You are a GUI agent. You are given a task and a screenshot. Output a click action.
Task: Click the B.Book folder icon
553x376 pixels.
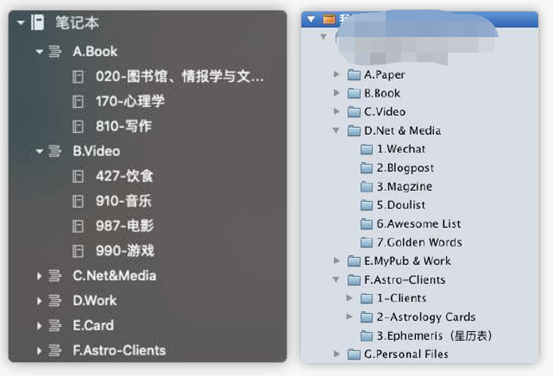tap(354, 93)
